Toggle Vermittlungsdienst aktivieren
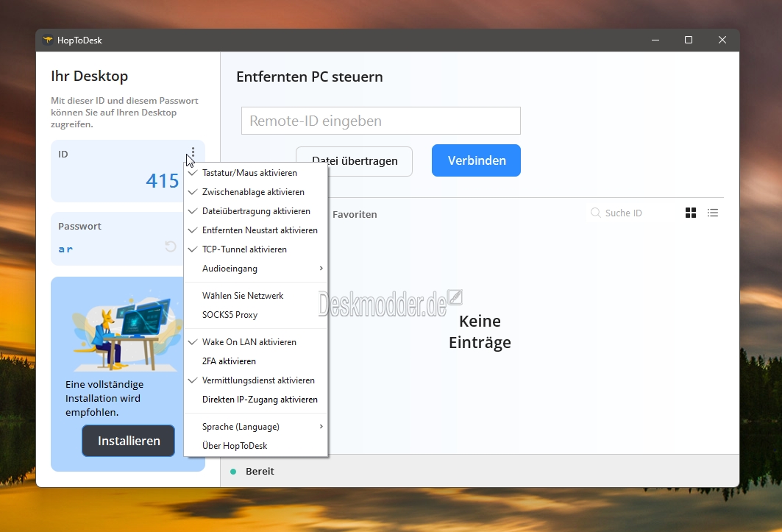Viewport: 782px width, 532px height. 256,380
